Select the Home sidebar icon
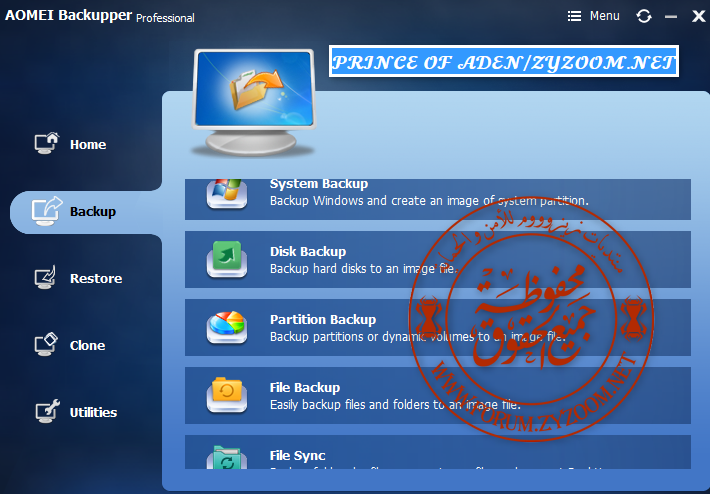Image resolution: width=710 pixels, height=494 pixels. [x=47, y=143]
